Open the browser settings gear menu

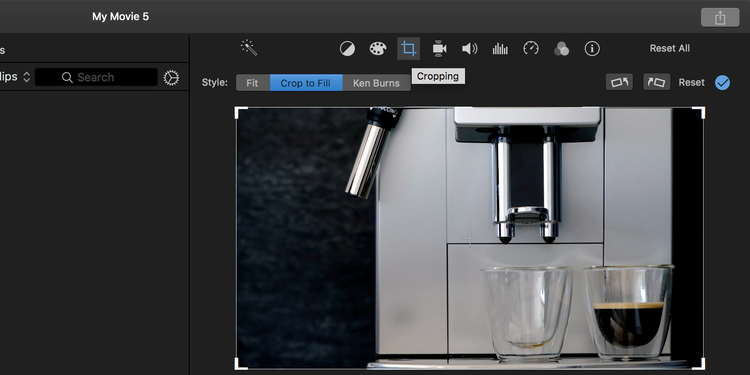[x=171, y=77]
